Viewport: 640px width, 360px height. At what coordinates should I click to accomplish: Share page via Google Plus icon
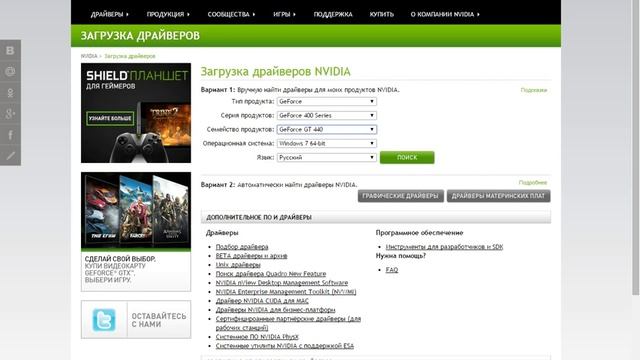[x=10, y=113]
